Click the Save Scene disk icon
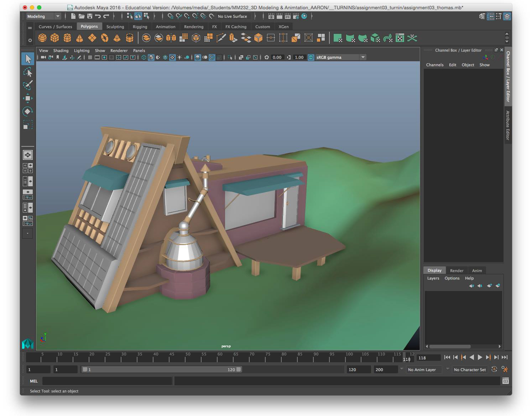 click(90, 16)
